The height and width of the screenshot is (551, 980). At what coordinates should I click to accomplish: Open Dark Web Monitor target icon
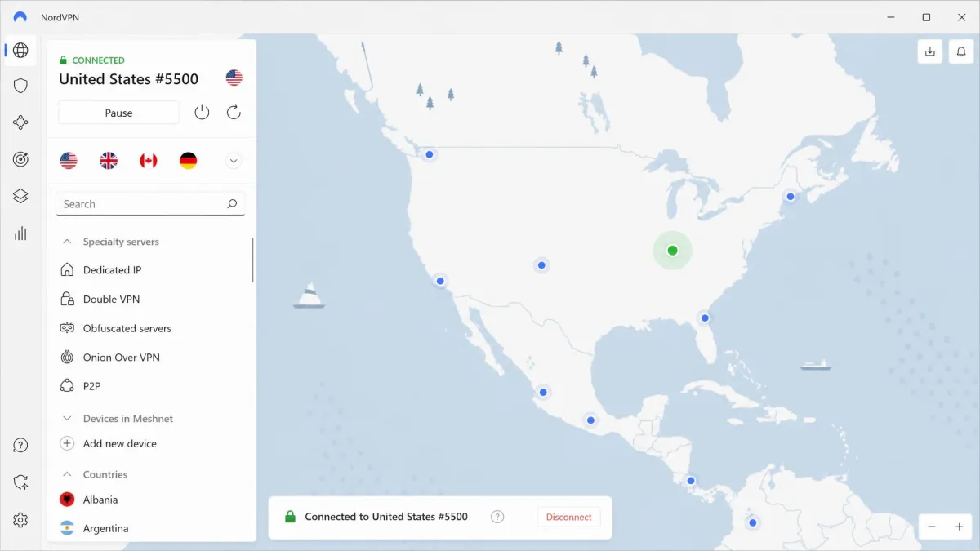coord(20,159)
